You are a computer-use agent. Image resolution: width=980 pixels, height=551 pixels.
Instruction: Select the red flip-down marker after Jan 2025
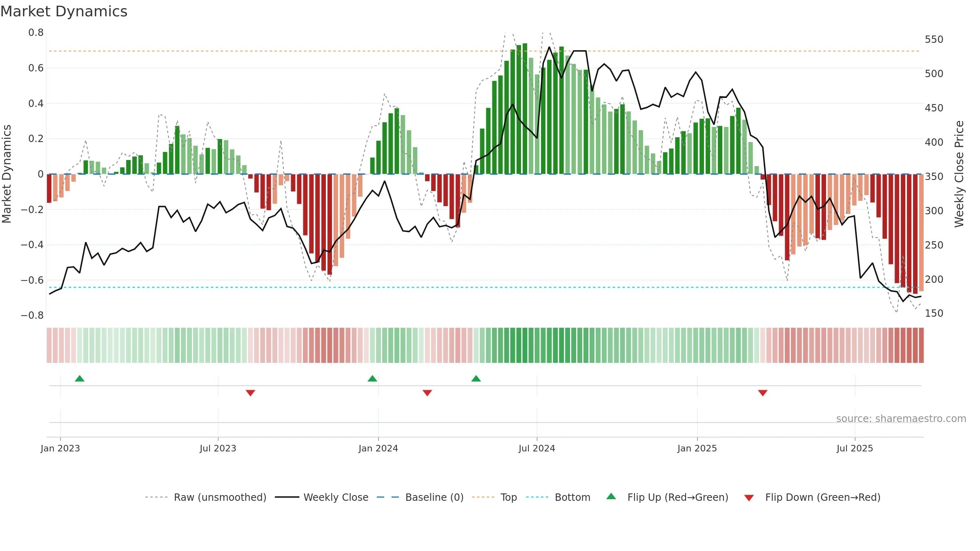pyautogui.click(x=763, y=393)
